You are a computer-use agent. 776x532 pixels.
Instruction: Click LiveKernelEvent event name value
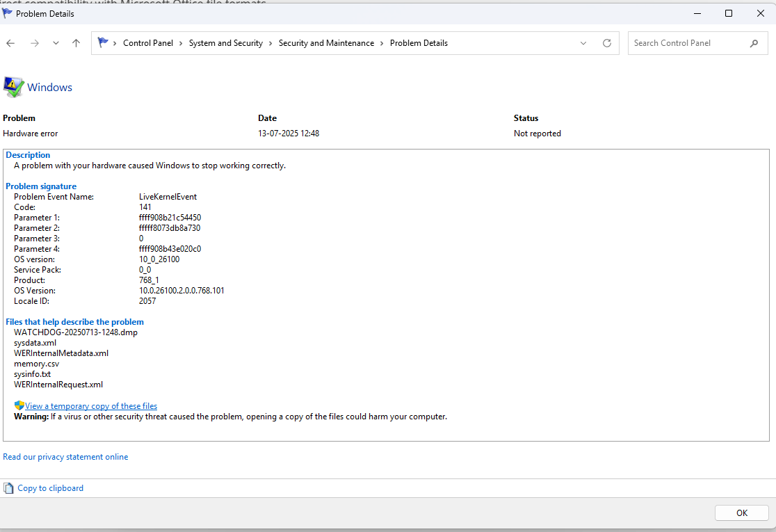pos(168,197)
